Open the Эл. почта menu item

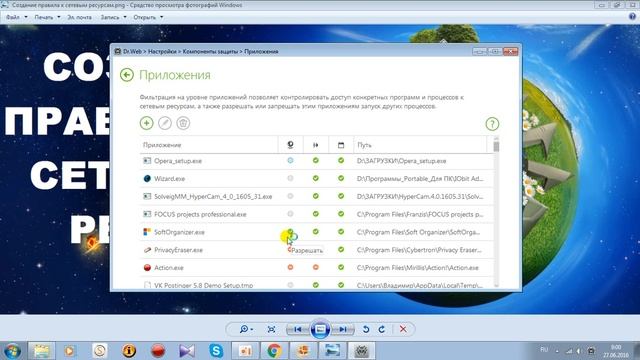click(x=80, y=17)
